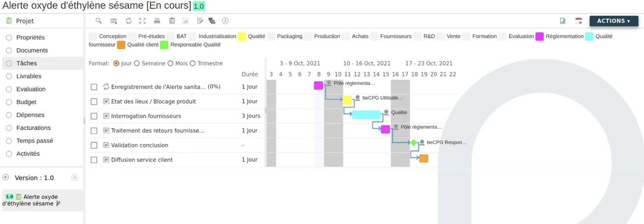The width and height of the screenshot is (644, 224).
Task: Choose the Trimestre format option
Action: click(193, 63)
